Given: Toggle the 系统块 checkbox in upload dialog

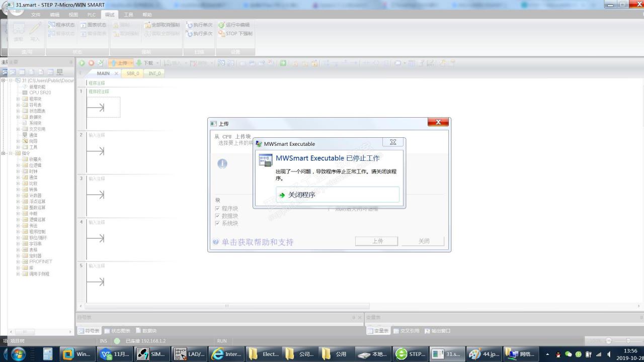Looking at the screenshot, I should [x=217, y=223].
